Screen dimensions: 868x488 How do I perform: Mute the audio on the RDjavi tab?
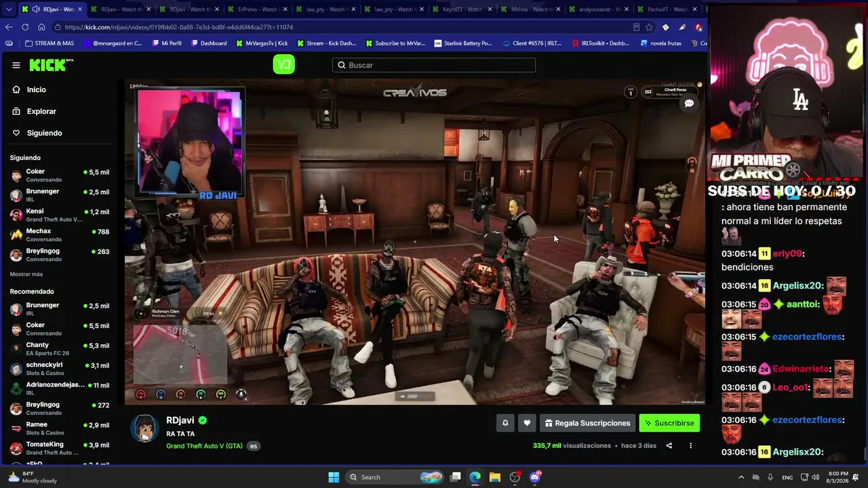pos(35,9)
